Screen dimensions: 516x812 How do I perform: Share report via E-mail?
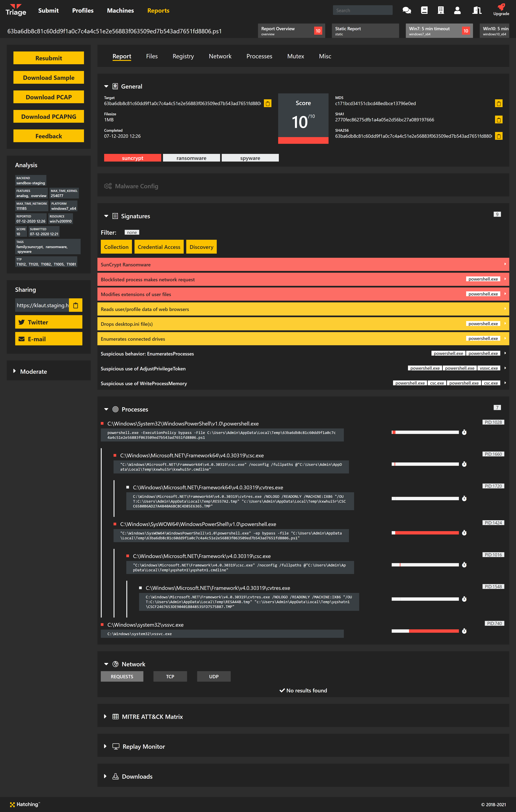click(49, 339)
